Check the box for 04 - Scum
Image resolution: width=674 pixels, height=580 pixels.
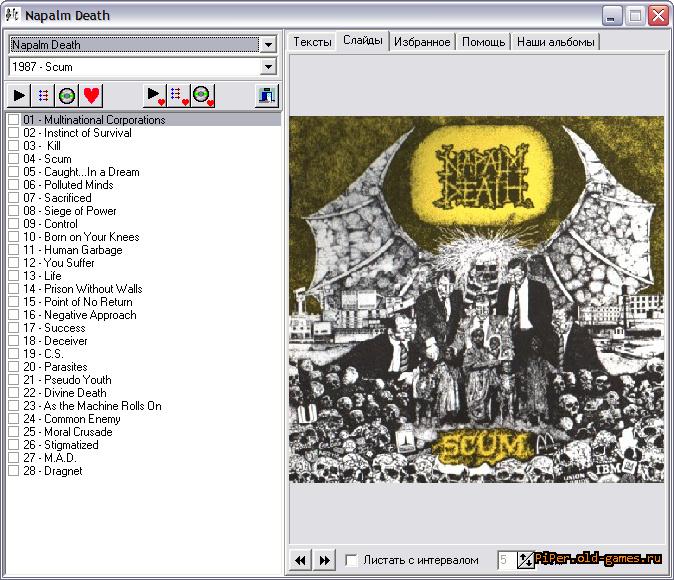click(13, 159)
